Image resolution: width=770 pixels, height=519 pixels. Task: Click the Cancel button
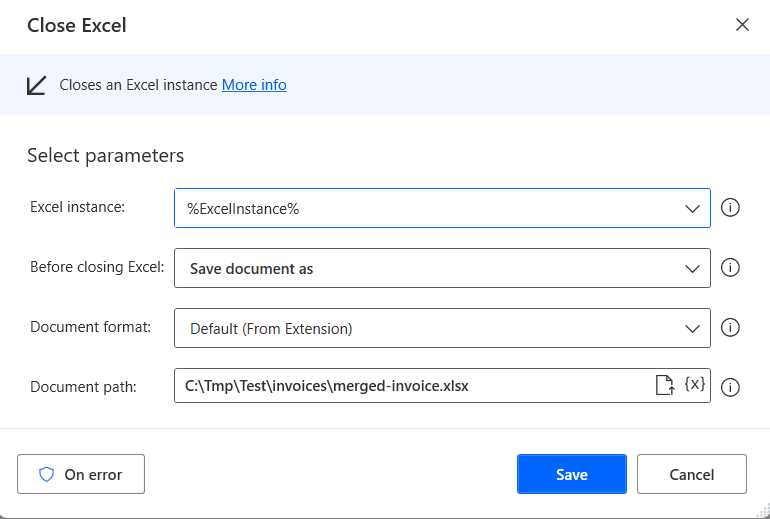692,474
